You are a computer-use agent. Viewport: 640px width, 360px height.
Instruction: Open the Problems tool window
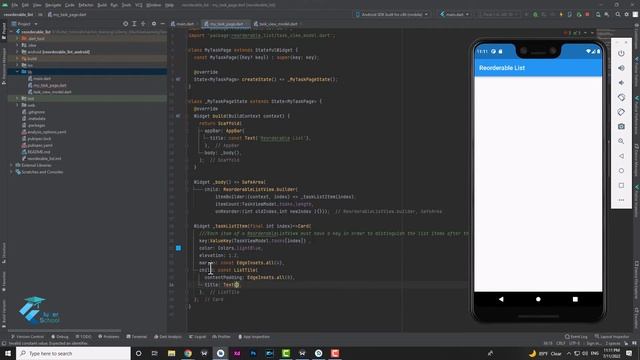109,337
